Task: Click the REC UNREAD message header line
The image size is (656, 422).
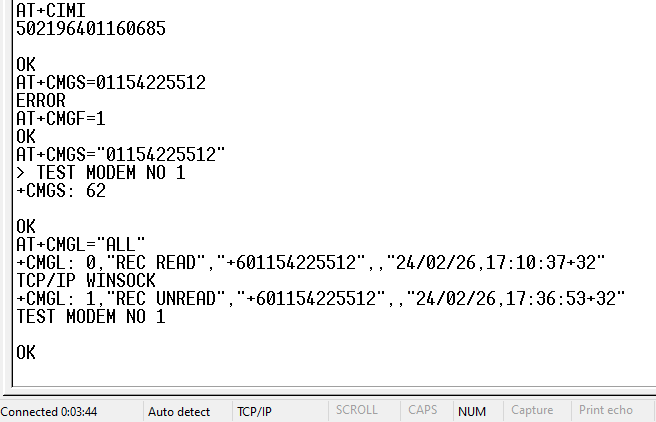Action: [320, 298]
